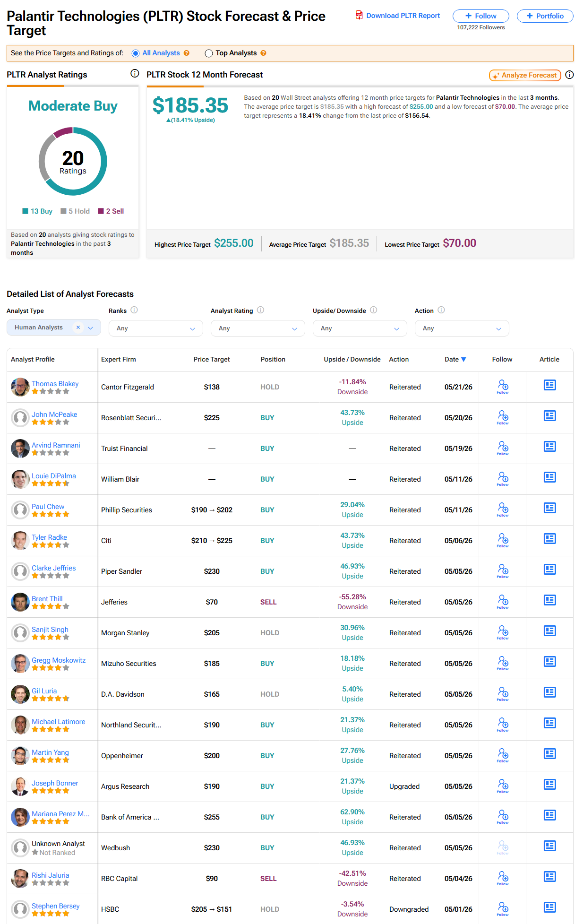Click Follow icon in Sanjit Singh row
Image resolution: width=575 pixels, height=924 pixels.
503,632
